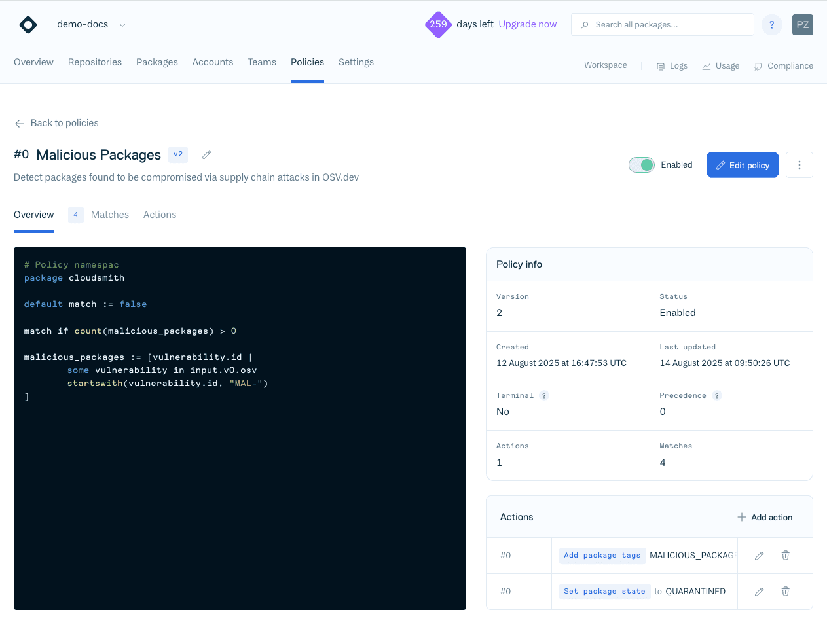This screenshot has height=644, width=827.
Task: Show the Terminal help tooltip icon
Action: 544,396
